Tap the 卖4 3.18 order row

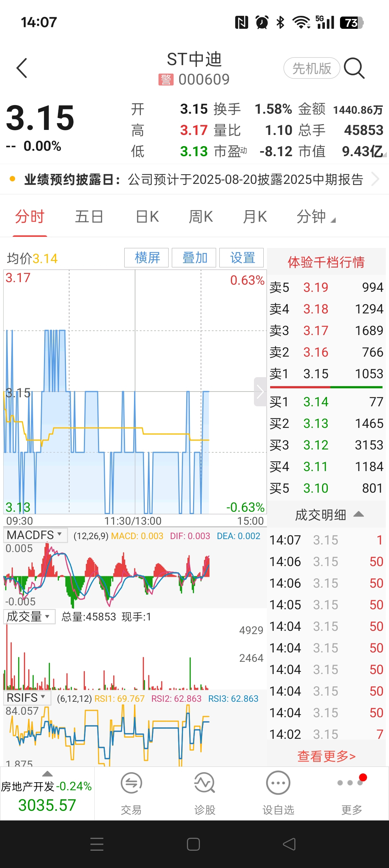tap(326, 309)
